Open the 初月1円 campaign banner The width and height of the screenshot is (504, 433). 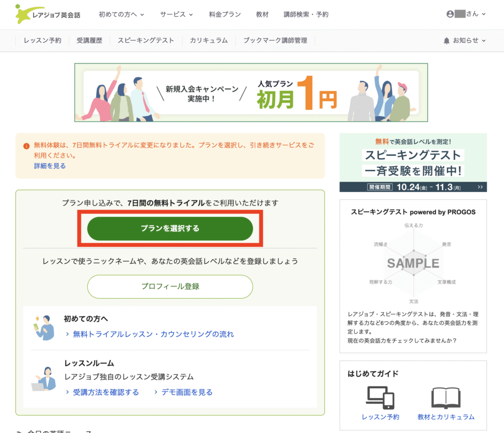(x=251, y=93)
